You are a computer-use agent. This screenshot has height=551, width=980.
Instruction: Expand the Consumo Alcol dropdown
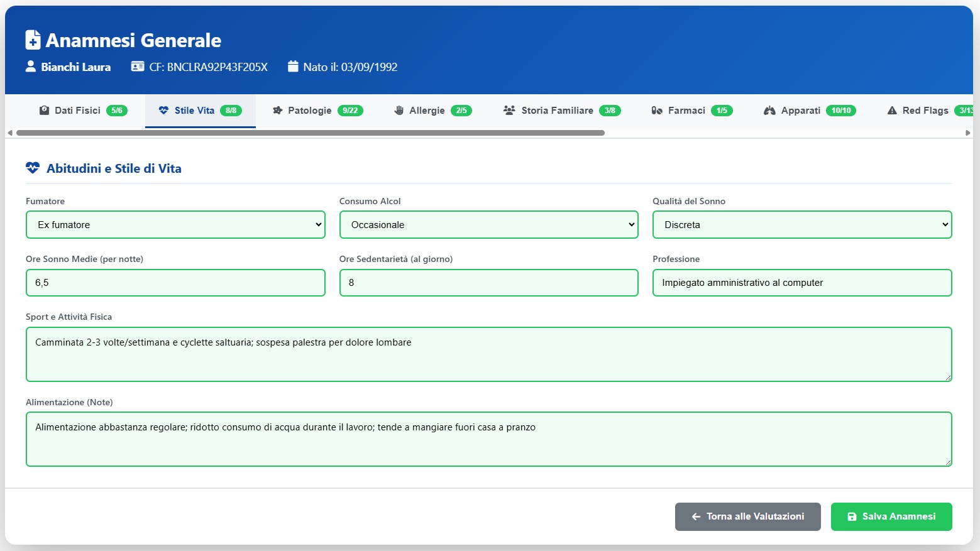coord(488,225)
